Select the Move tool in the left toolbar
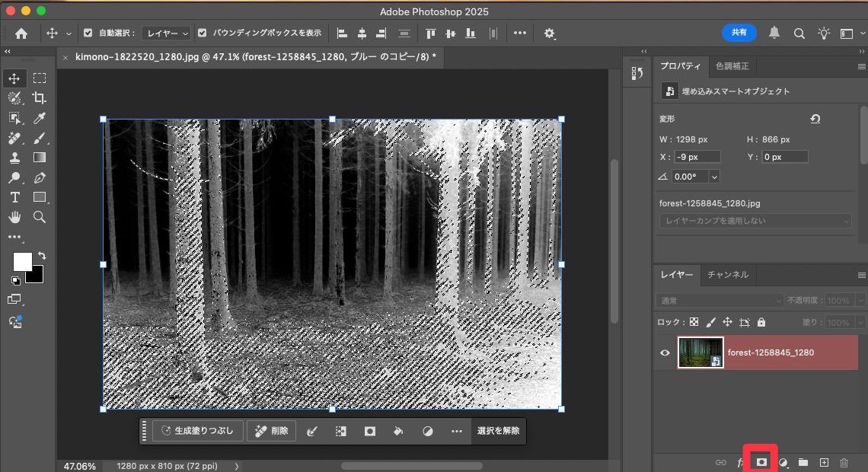The width and height of the screenshot is (868, 472). click(x=14, y=78)
